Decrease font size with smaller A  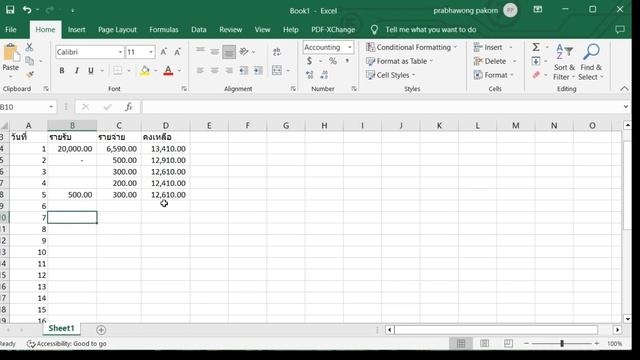(x=178, y=52)
